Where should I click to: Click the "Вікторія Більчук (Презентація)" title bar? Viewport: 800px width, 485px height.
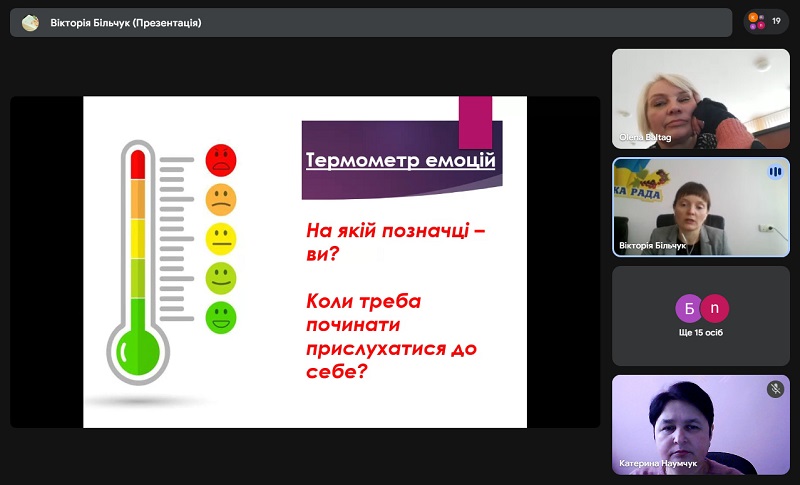(125, 22)
